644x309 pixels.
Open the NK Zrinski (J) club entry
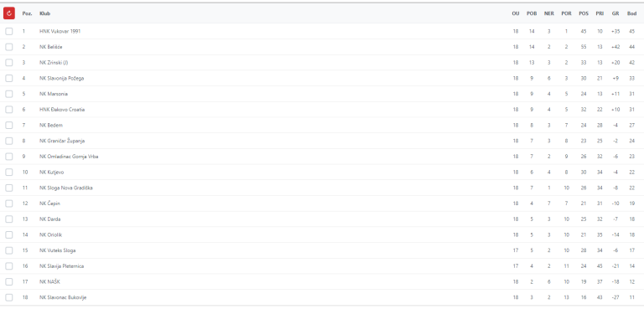pos(54,63)
